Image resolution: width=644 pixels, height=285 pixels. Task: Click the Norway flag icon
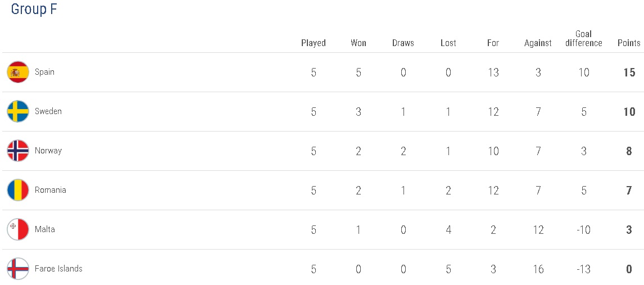click(x=18, y=151)
